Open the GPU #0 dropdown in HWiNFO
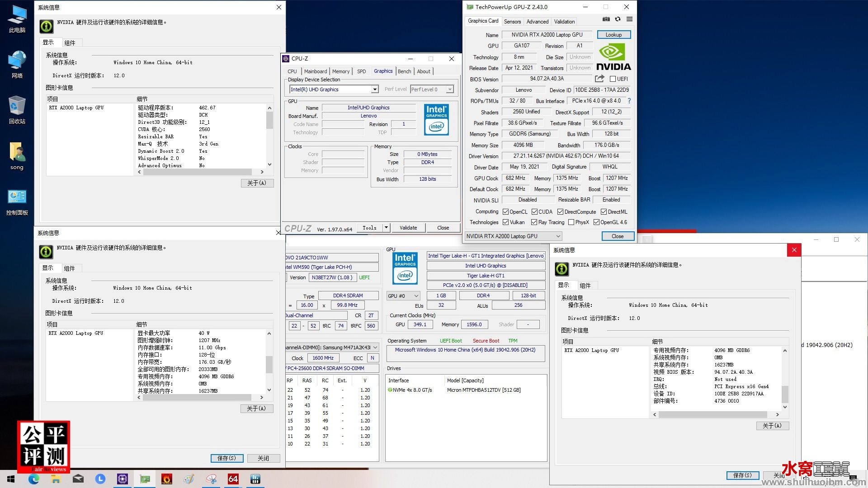The height and width of the screenshot is (488, 868). (403, 296)
